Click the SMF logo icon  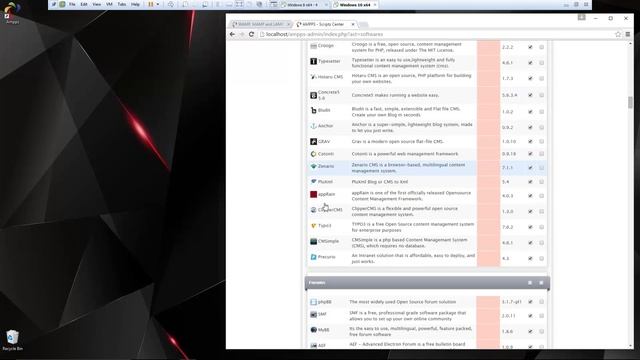click(x=313, y=314)
